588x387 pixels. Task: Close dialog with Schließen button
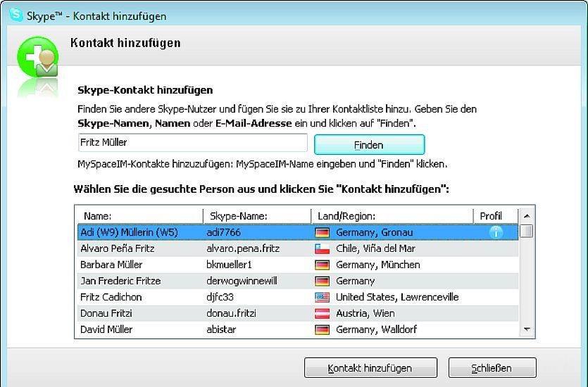(492, 368)
